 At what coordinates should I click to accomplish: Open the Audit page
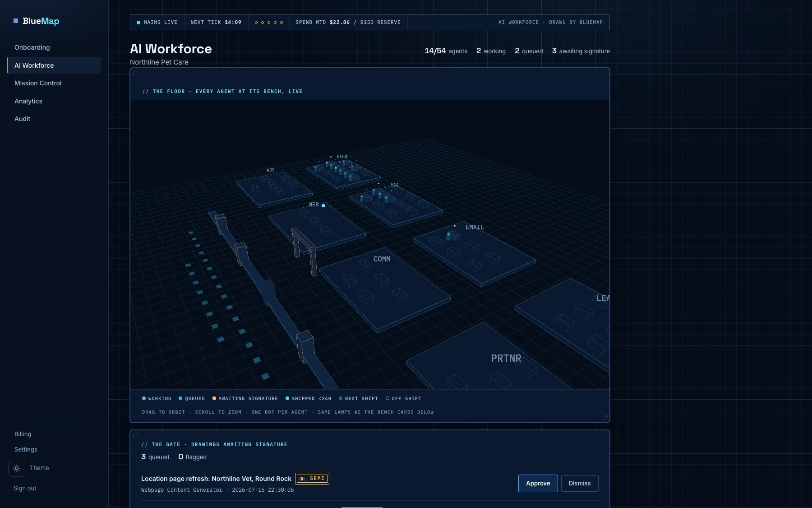[x=54, y=119]
